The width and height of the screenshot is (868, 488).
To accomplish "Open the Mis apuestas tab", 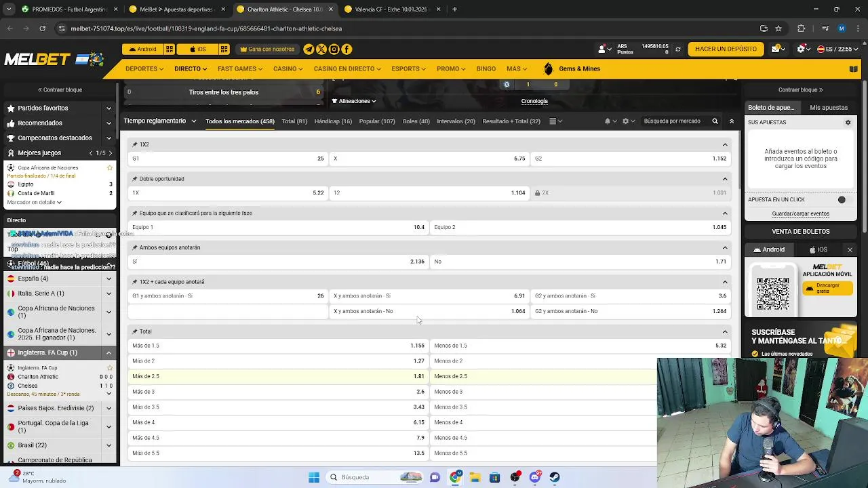I will 829,107.
